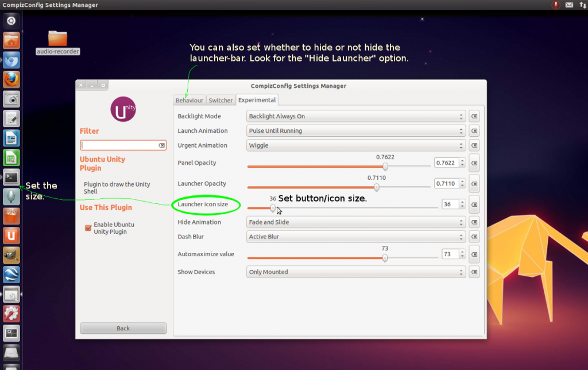The width and height of the screenshot is (588, 370).
Task: Select the Experimental tab
Action: tap(257, 100)
